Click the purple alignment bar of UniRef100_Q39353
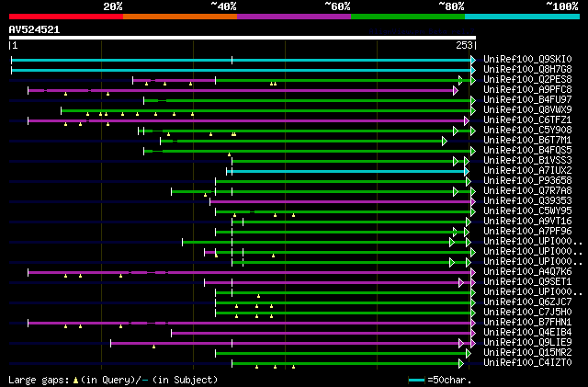Screen dimensions: 588x387 pos(341,202)
